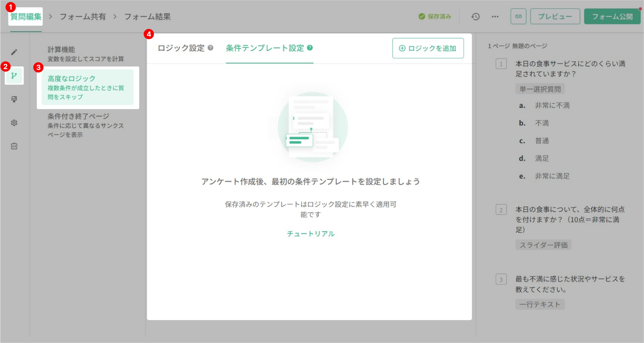Open the paint roller design icon

point(14,99)
